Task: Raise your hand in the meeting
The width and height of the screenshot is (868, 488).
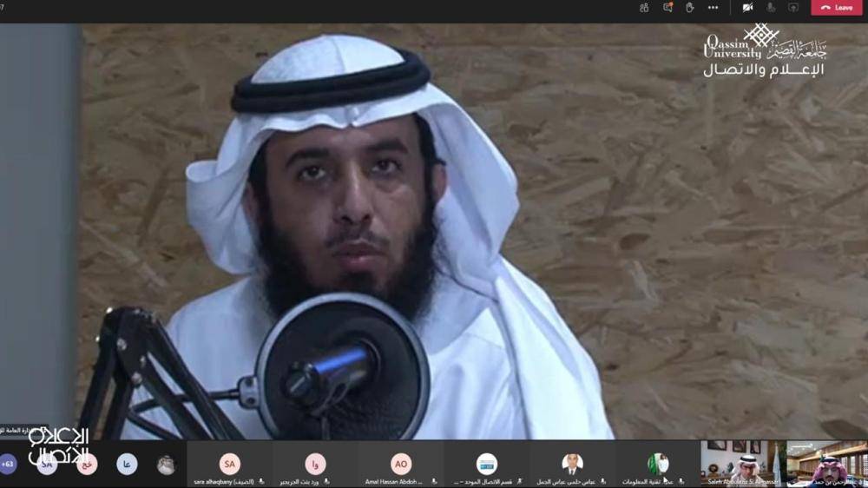Action: (690, 8)
